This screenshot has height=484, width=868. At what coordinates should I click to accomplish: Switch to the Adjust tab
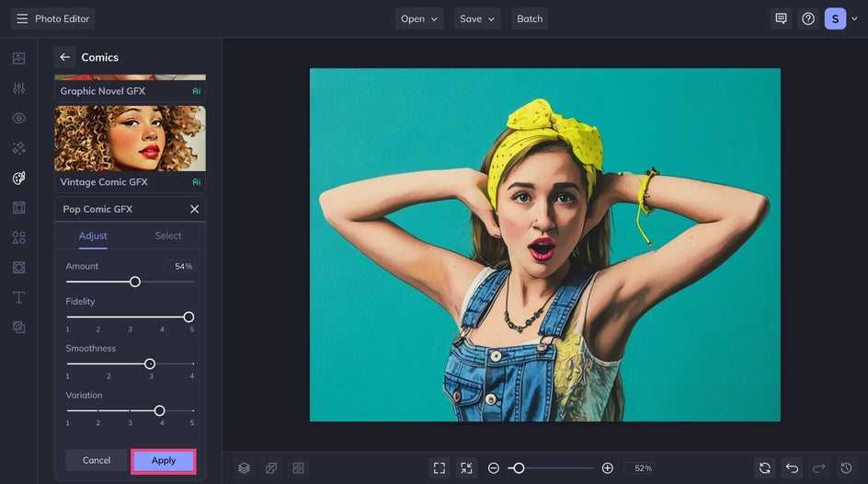[x=93, y=236]
